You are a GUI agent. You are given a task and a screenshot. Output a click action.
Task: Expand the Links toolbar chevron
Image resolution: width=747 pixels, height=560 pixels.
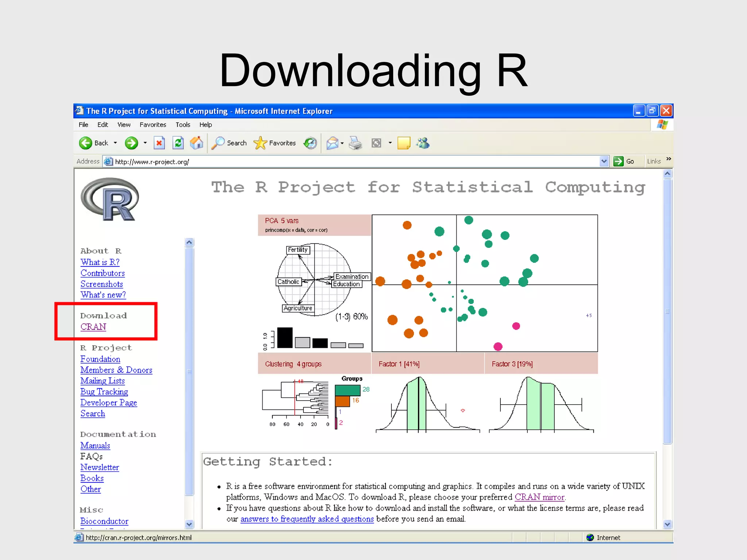(669, 159)
